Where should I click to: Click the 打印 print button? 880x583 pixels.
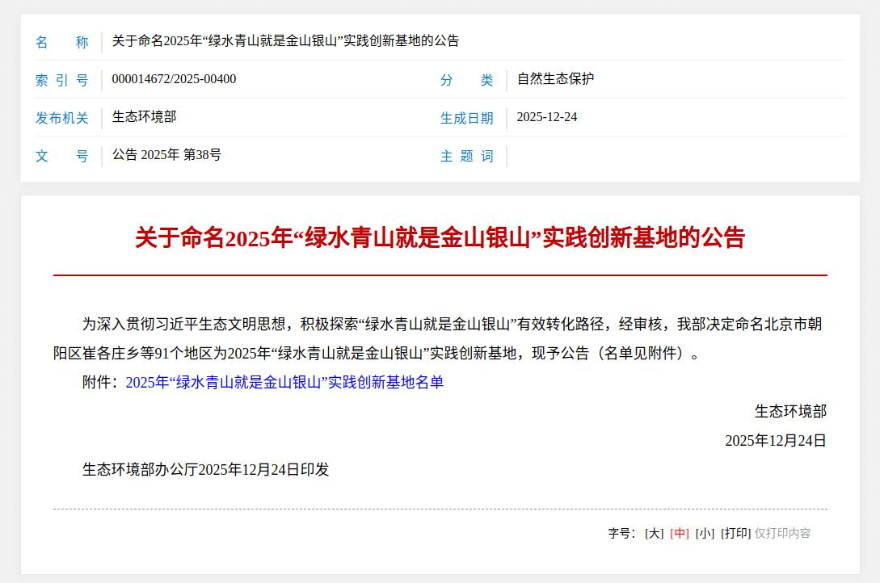[x=736, y=533]
